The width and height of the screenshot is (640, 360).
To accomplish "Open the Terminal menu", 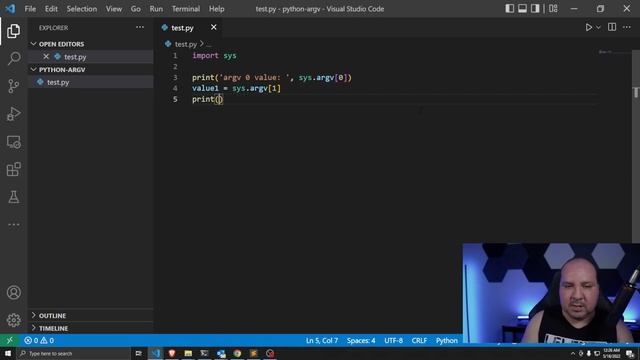I will 186,9.
